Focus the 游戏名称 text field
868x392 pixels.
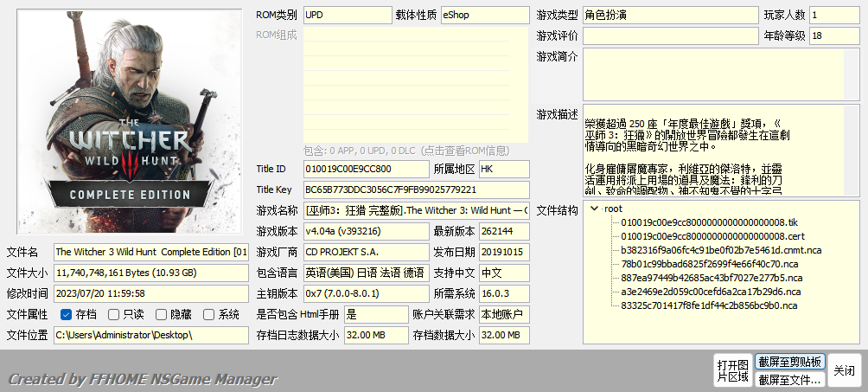pos(417,210)
